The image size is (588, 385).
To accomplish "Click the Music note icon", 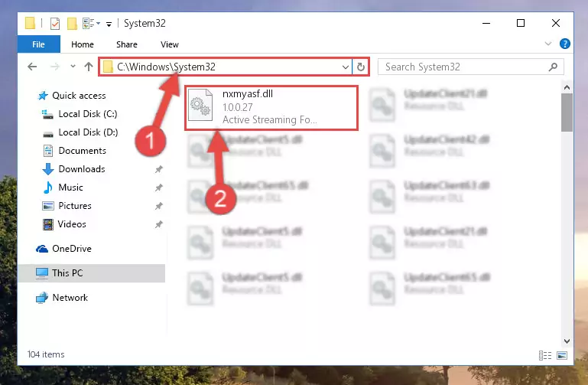I will tap(47, 188).
